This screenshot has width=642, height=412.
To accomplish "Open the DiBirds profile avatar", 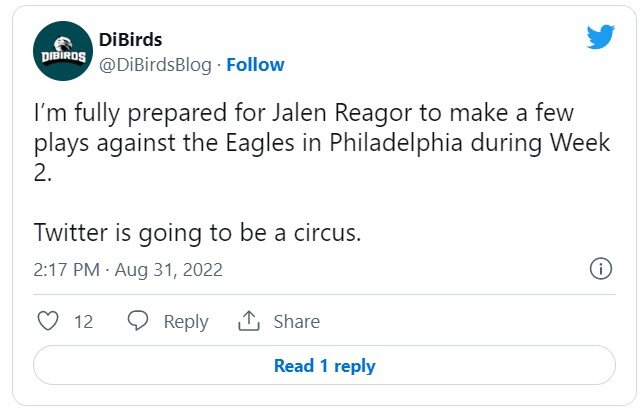I will click(x=64, y=52).
